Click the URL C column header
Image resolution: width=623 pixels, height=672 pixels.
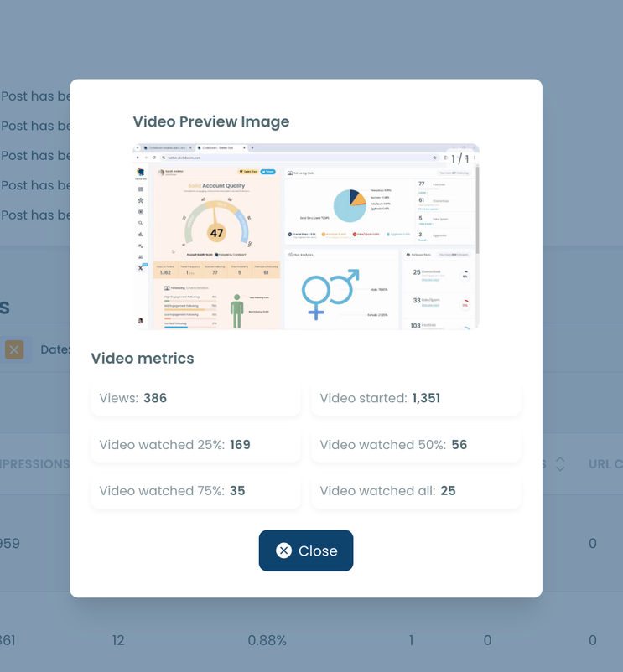click(x=605, y=464)
